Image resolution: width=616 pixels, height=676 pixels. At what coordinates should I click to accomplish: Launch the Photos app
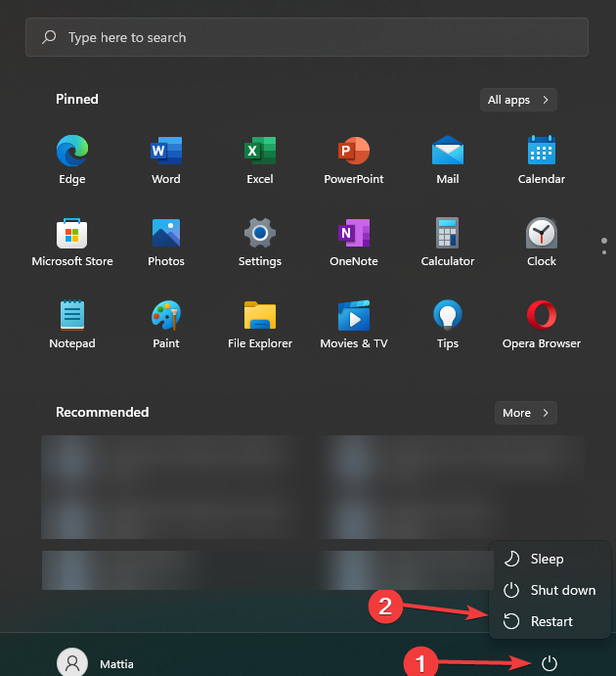(166, 242)
